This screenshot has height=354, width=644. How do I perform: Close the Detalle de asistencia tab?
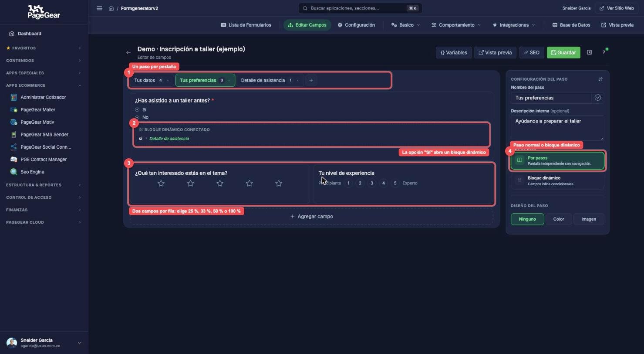(298, 81)
